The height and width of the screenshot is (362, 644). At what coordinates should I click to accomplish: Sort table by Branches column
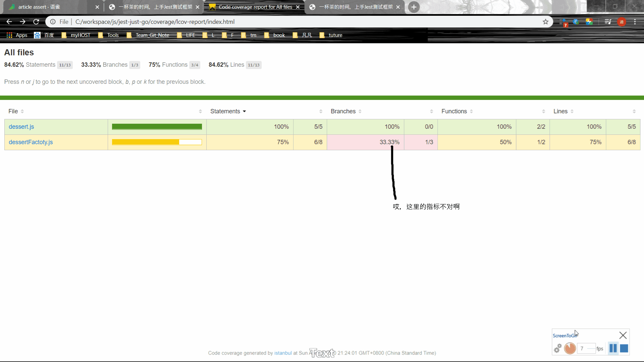coord(343,111)
